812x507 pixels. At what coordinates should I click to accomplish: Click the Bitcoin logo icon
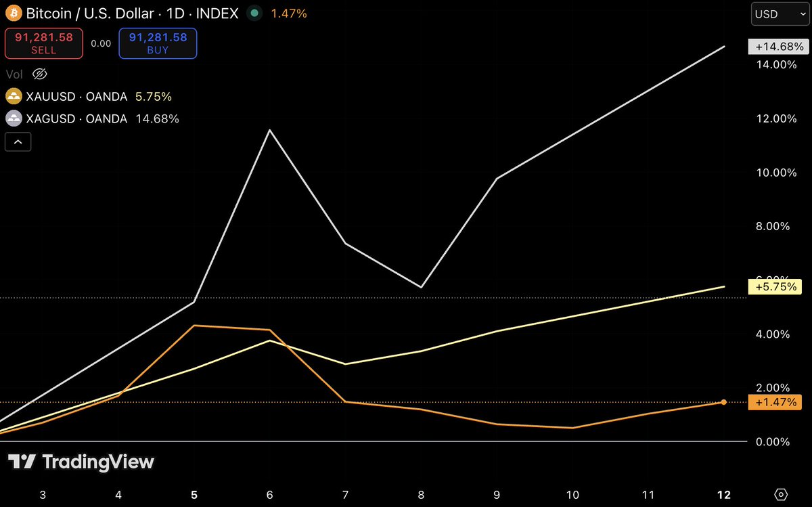click(13, 13)
